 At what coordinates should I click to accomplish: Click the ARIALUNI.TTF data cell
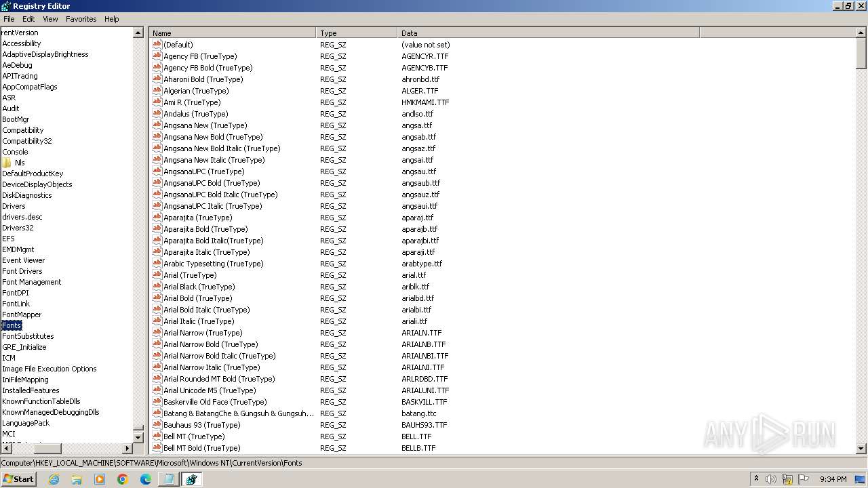[x=425, y=390]
